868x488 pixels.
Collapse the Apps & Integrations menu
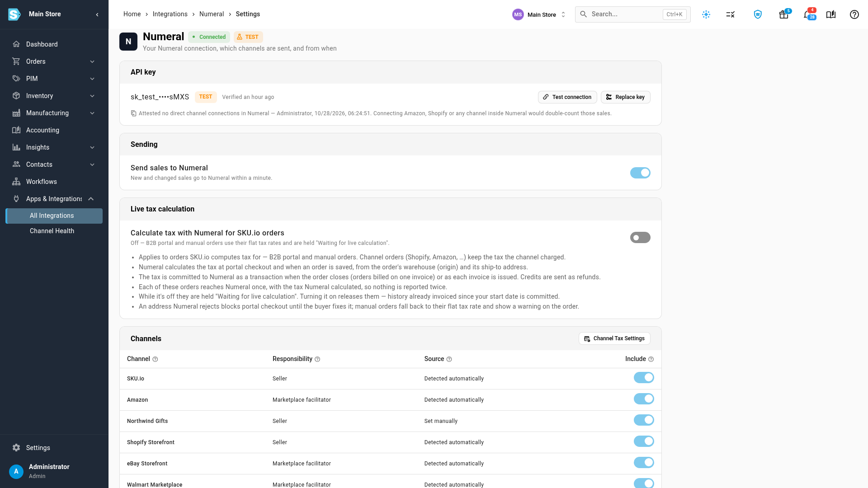[54, 199]
